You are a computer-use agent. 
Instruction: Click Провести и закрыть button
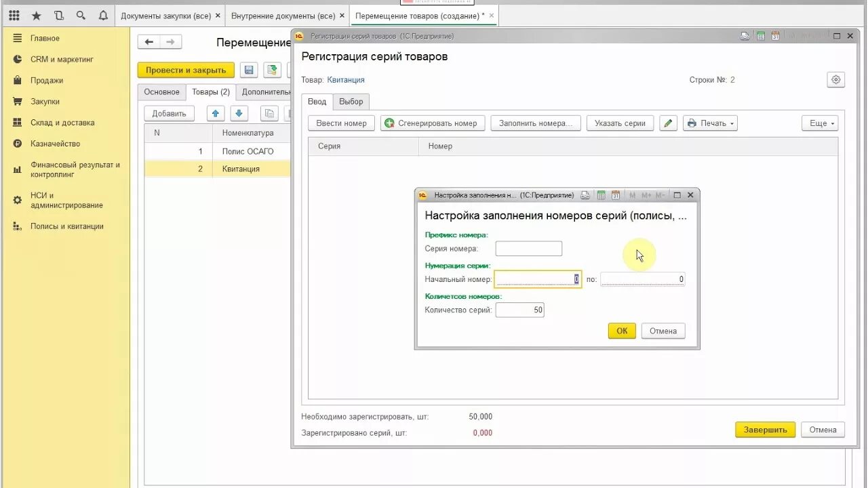pyautogui.click(x=186, y=70)
